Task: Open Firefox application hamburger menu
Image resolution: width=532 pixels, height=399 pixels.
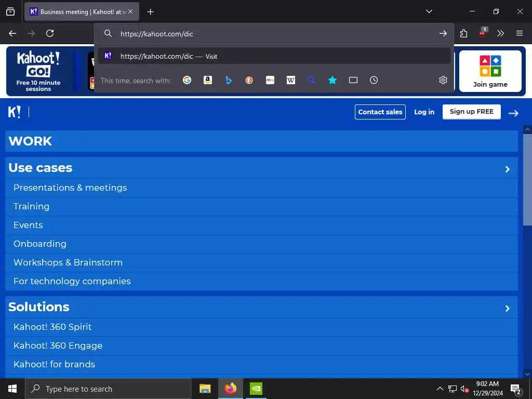Action: click(x=520, y=33)
